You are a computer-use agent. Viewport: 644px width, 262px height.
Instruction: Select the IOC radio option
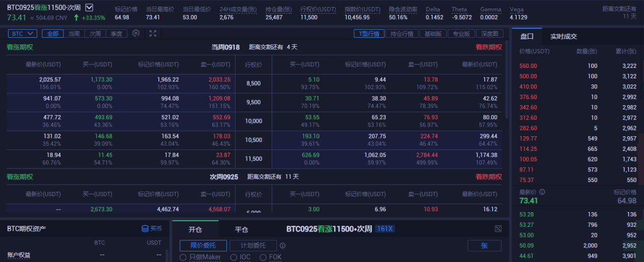(233, 257)
